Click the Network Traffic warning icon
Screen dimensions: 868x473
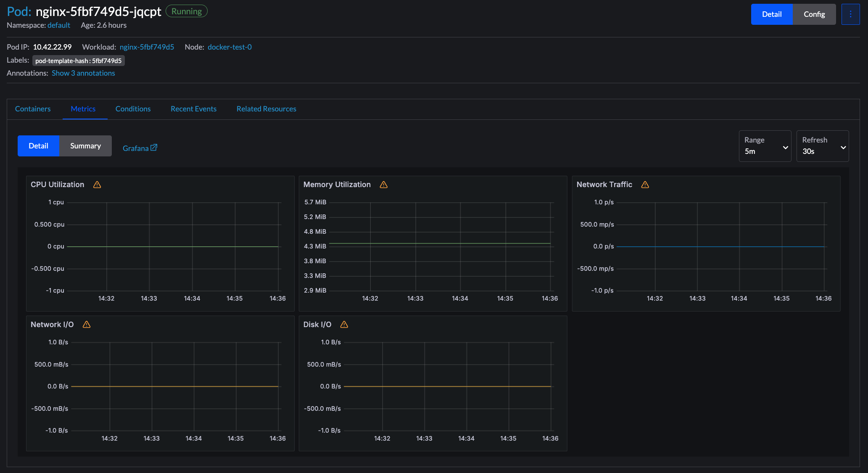(x=645, y=185)
